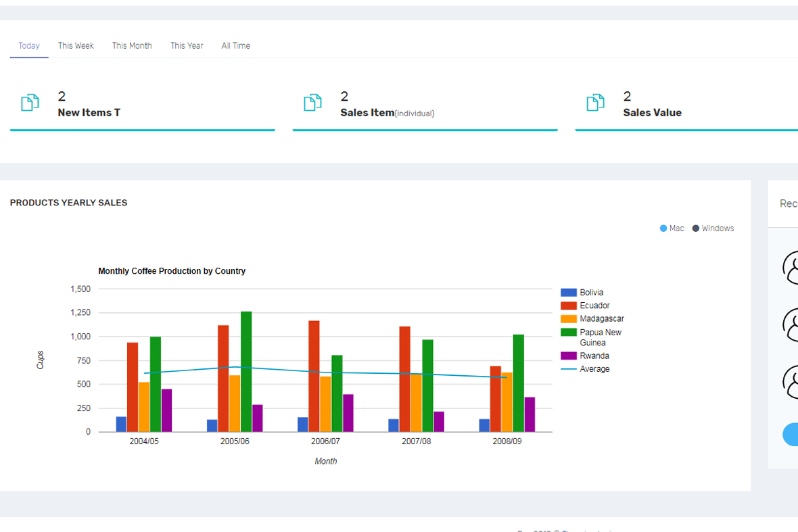Toggle the Mac series in chart legend
Screen dimensions: 798x532
coord(672,228)
